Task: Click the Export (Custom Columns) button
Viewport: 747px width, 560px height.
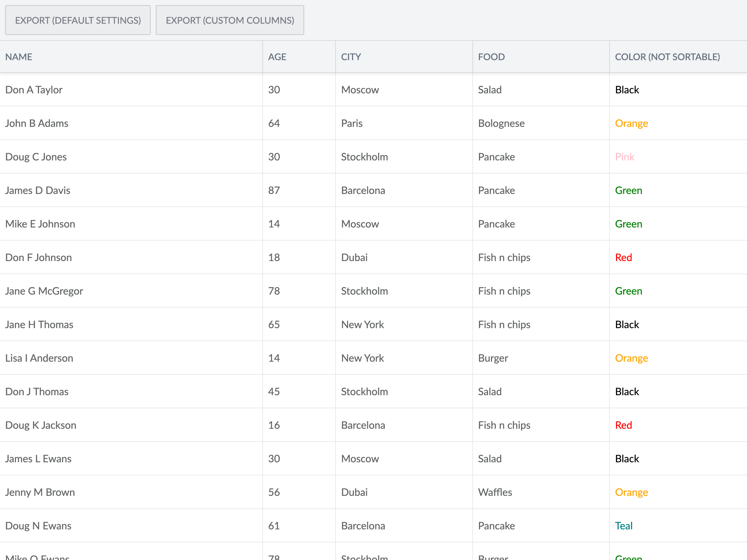Action: pos(230,20)
